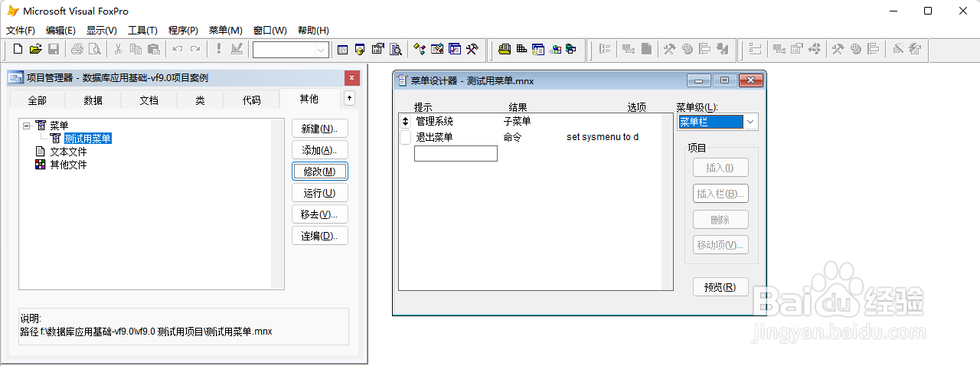980x366 pixels.
Task: Minimize the Menu Designer window
Action: (698, 80)
